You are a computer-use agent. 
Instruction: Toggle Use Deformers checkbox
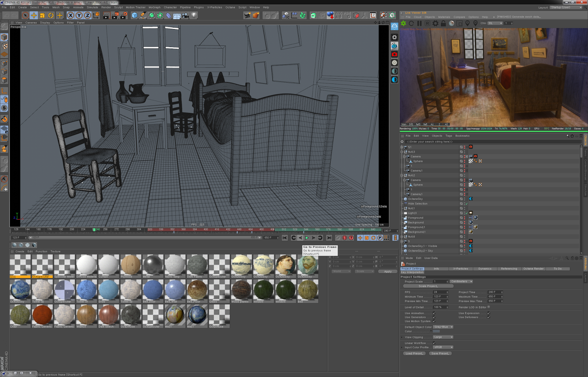click(x=489, y=317)
